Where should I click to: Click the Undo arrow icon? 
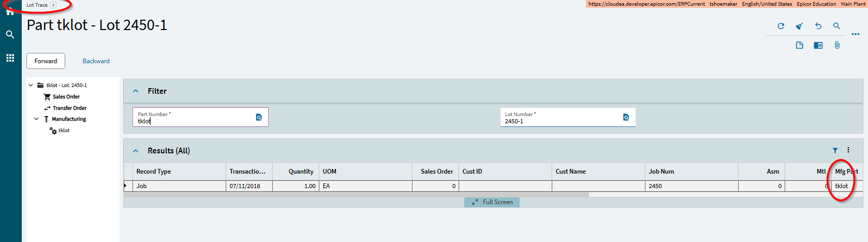pos(818,26)
